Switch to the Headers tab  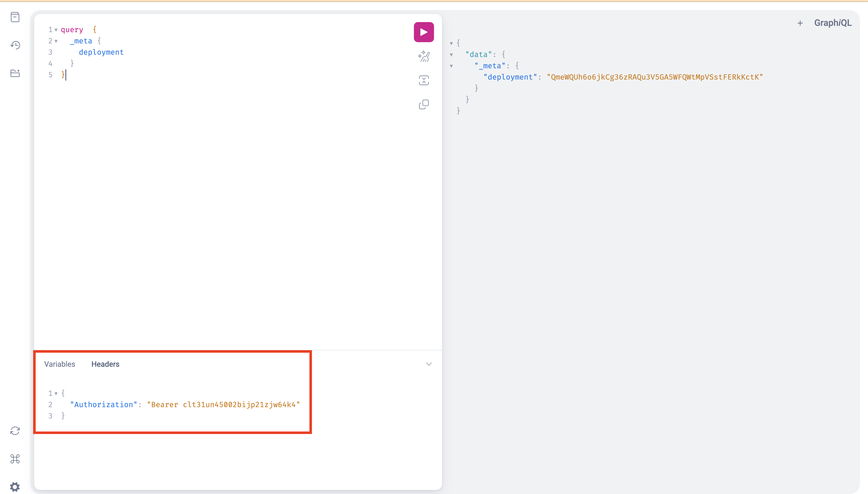point(105,364)
